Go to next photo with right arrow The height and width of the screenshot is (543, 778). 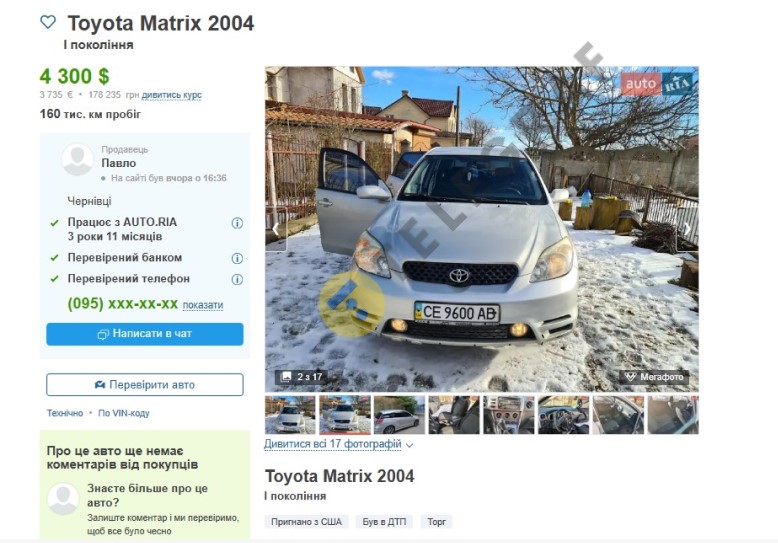(687, 229)
